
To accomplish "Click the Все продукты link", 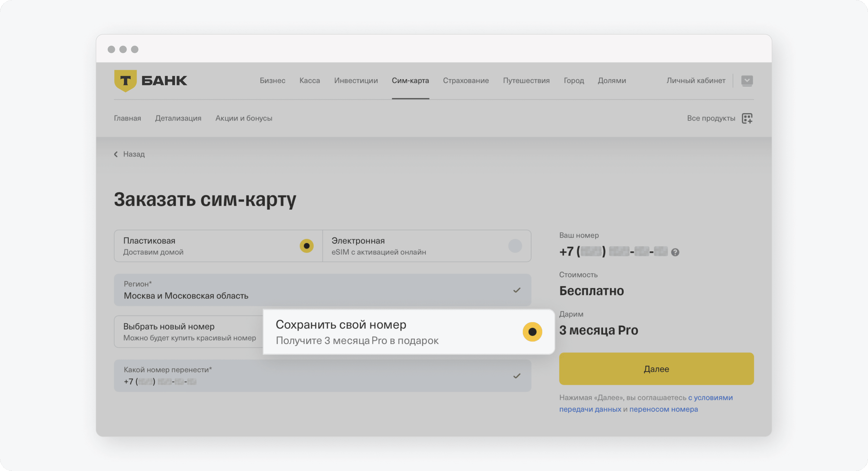I will 711,118.
